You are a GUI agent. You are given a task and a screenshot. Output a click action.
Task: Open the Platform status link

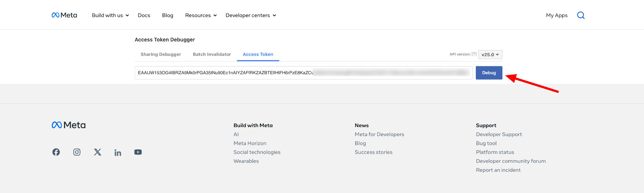pos(495,152)
